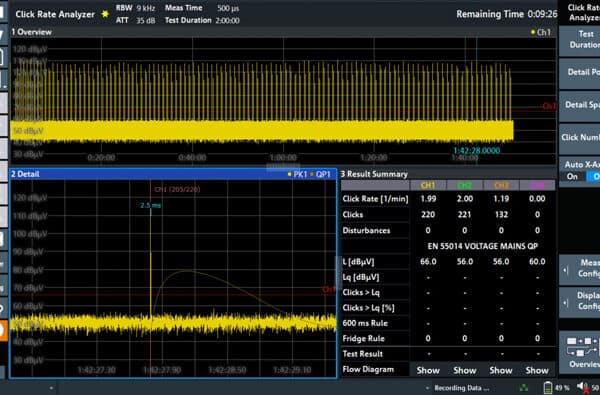
Task: Click the battery icon in the status bar
Action: 548,387
